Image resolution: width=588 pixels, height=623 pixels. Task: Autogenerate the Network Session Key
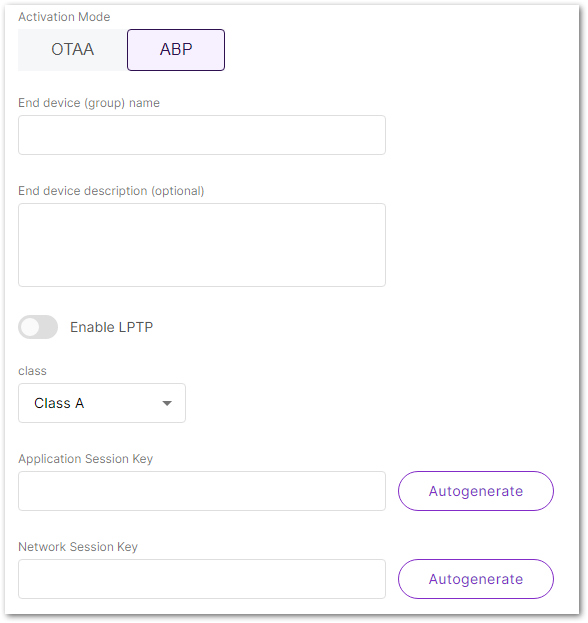click(x=476, y=579)
